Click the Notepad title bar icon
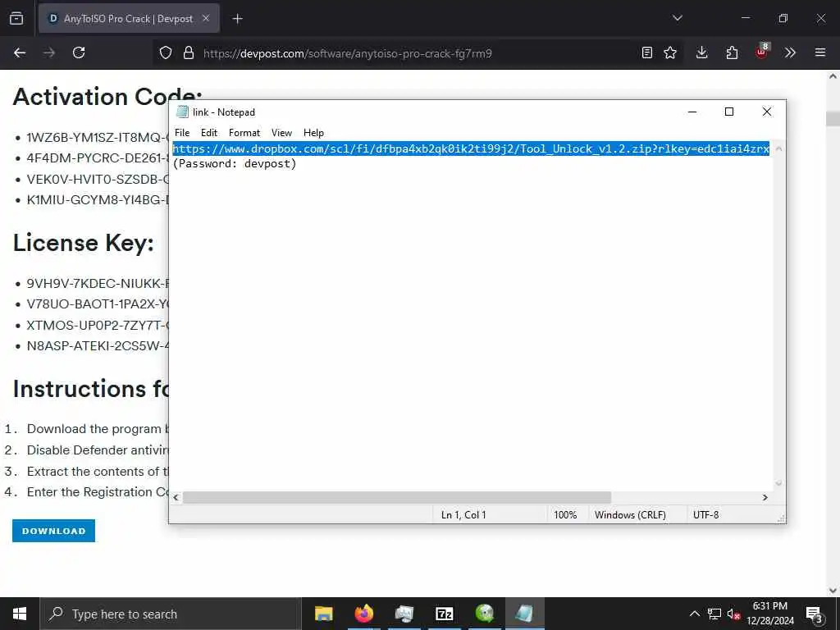Screen dimensions: 840x630 (x=182, y=112)
